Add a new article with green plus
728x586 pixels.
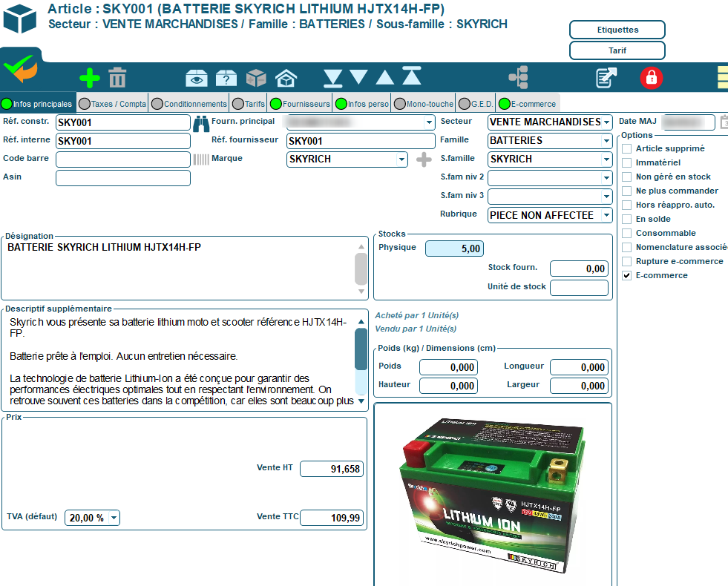90,78
